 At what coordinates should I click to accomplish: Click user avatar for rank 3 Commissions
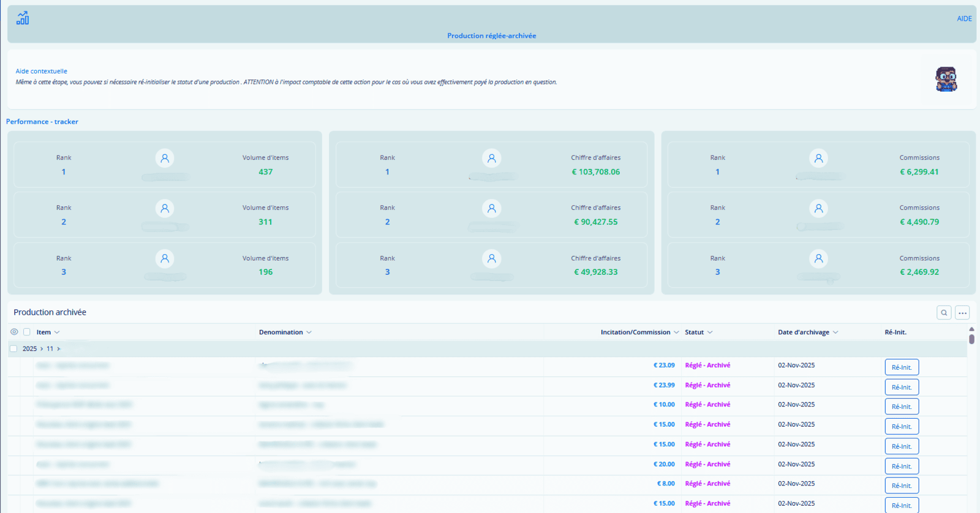pos(818,259)
